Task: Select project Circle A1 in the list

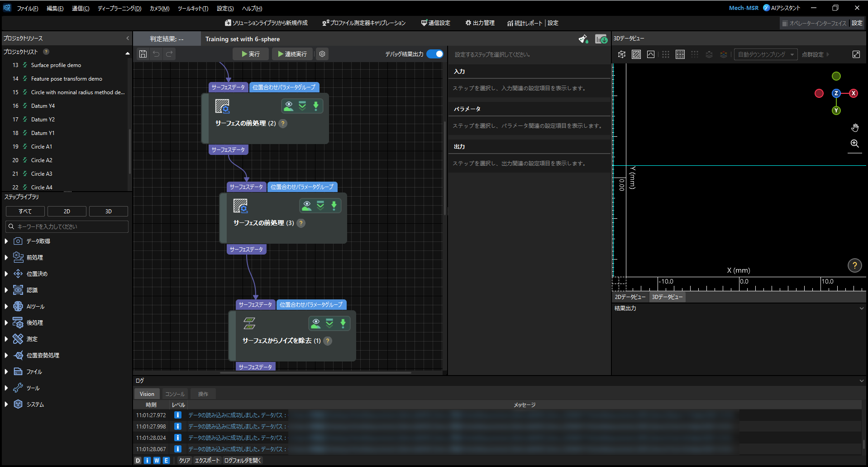Action: click(42, 147)
